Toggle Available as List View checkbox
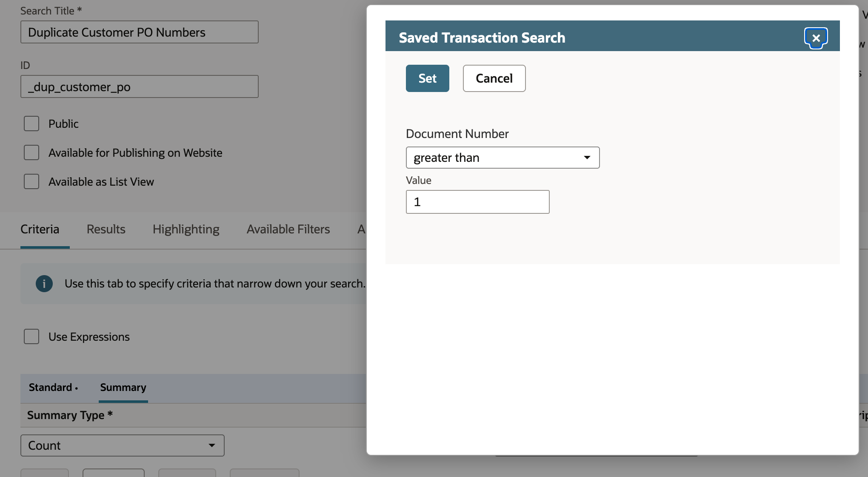The width and height of the screenshot is (868, 477). [x=31, y=182]
